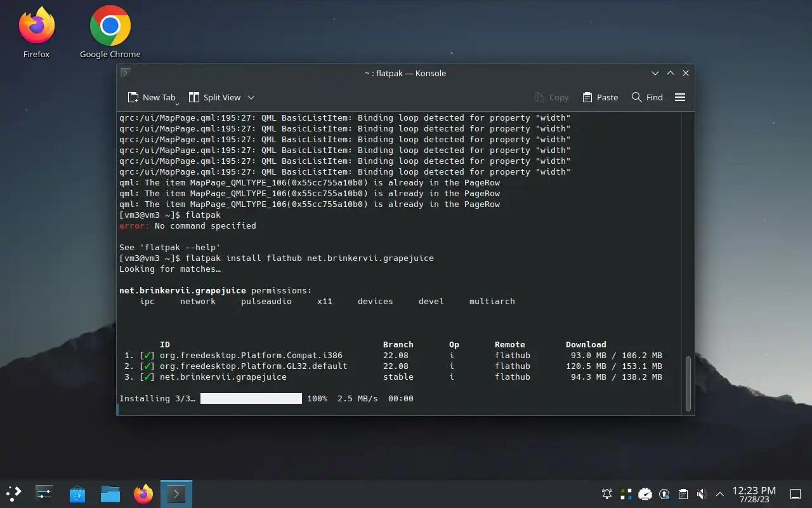Click the Paste button in Konsole toolbar

click(599, 97)
